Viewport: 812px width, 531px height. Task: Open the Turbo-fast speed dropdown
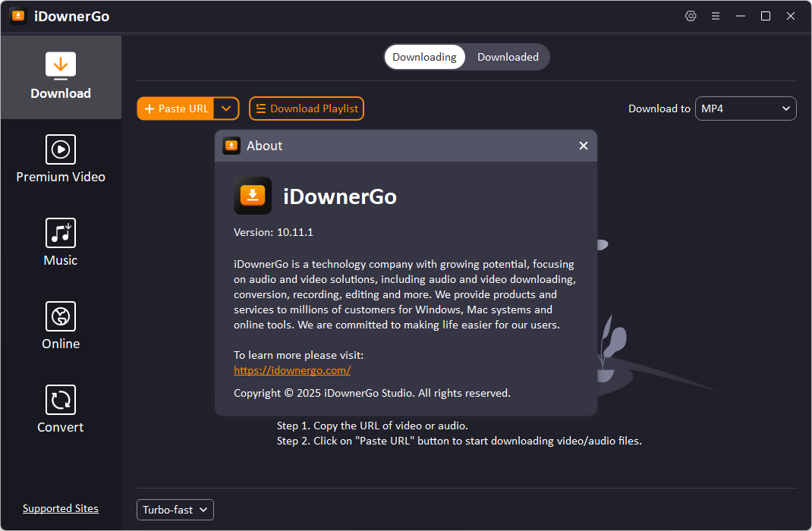click(x=175, y=510)
